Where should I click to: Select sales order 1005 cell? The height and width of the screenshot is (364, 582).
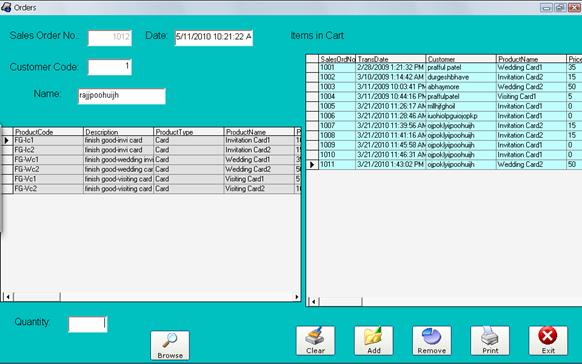tap(337, 106)
